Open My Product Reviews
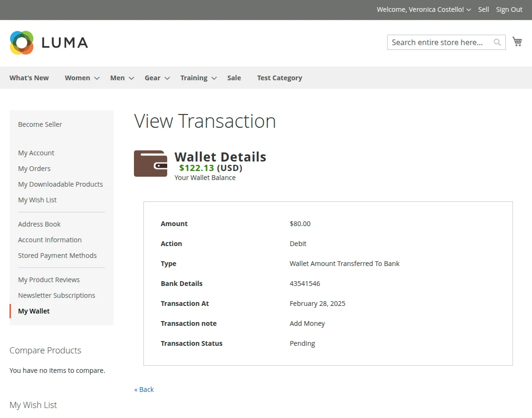This screenshot has height=418, width=532. [x=48, y=279]
